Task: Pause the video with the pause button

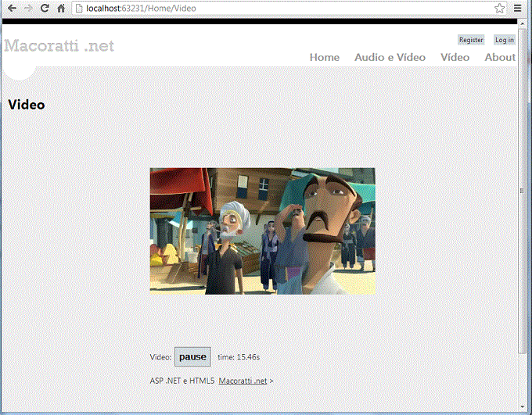Action: [x=192, y=356]
